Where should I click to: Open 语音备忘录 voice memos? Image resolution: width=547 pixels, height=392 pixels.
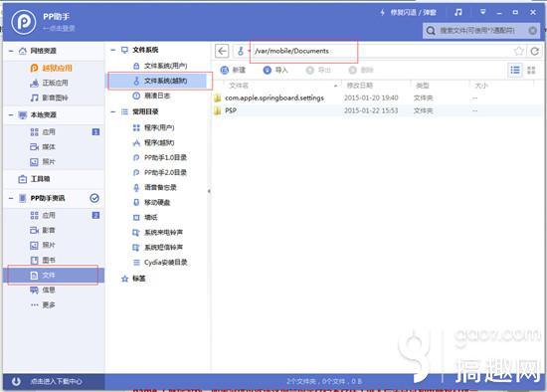[x=154, y=187]
